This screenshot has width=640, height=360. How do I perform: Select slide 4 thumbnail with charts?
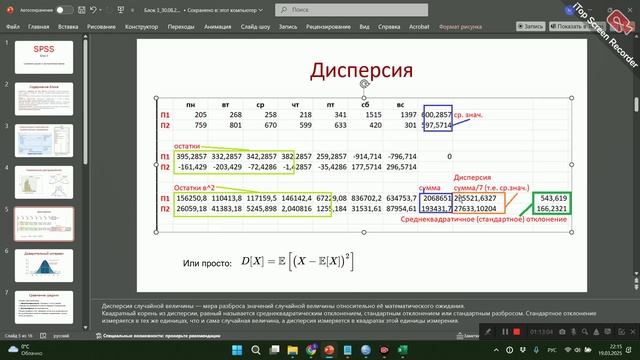click(x=44, y=182)
